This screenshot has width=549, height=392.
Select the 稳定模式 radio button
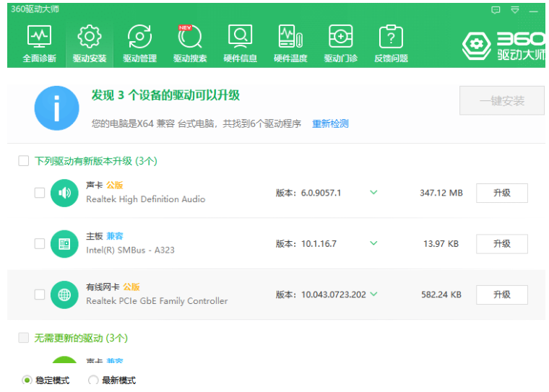(x=27, y=380)
